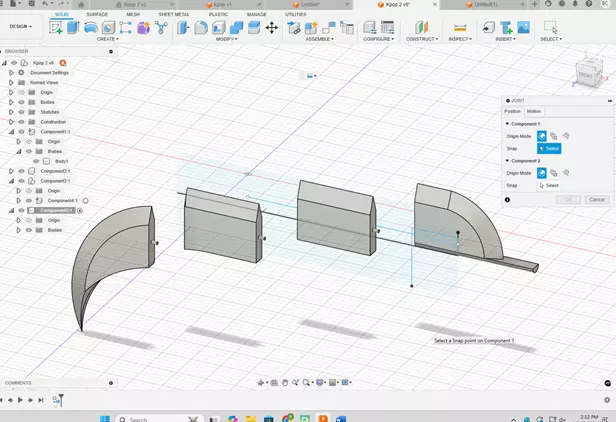Click the joint feature marker in timeline

click(58, 400)
